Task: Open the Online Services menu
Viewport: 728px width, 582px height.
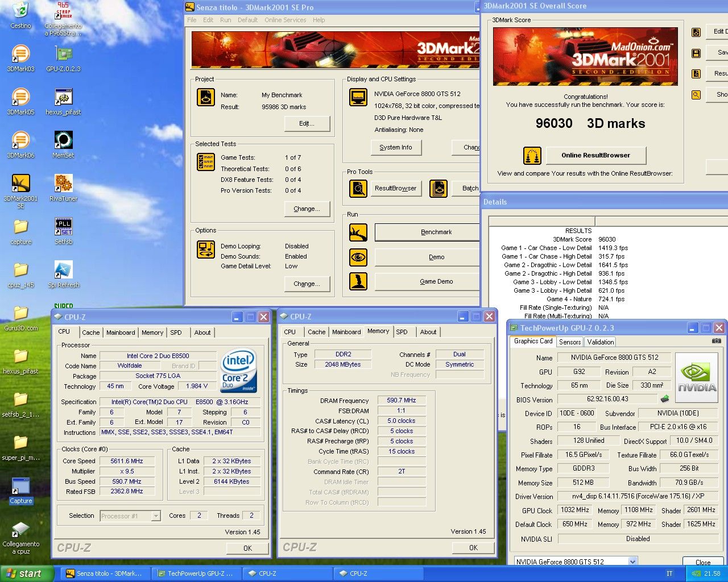Action: (x=285, y=20)
